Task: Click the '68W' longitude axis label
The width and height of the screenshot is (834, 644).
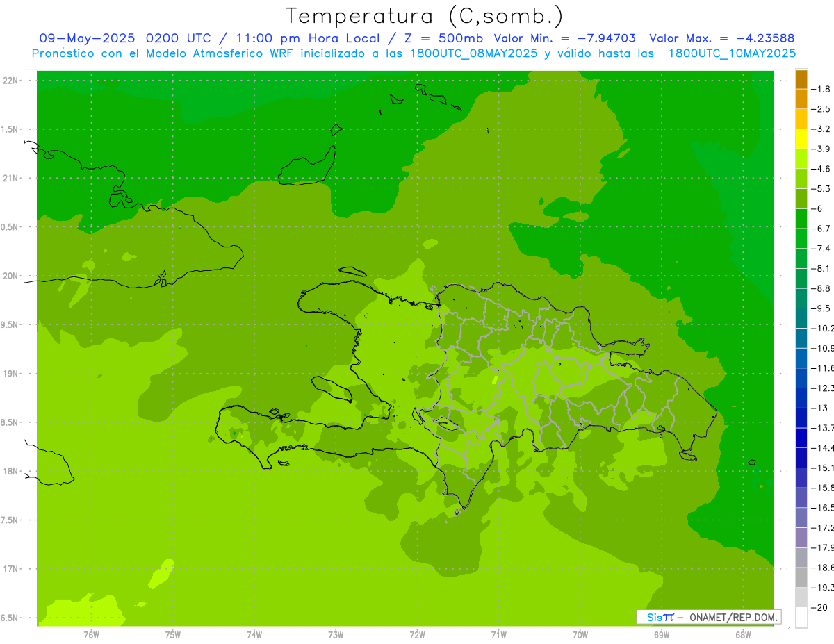Action: point(743,635)
